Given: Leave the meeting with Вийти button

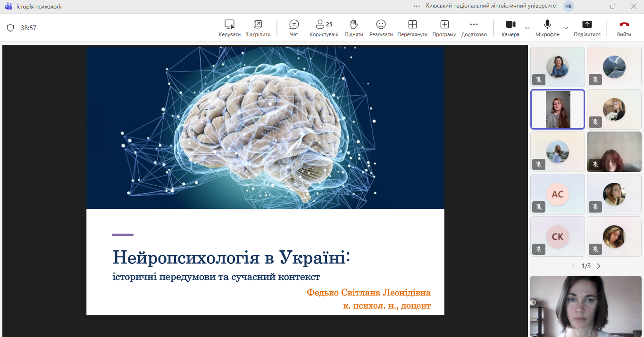Looking at the screenshot, I should [x=624, y=28].
